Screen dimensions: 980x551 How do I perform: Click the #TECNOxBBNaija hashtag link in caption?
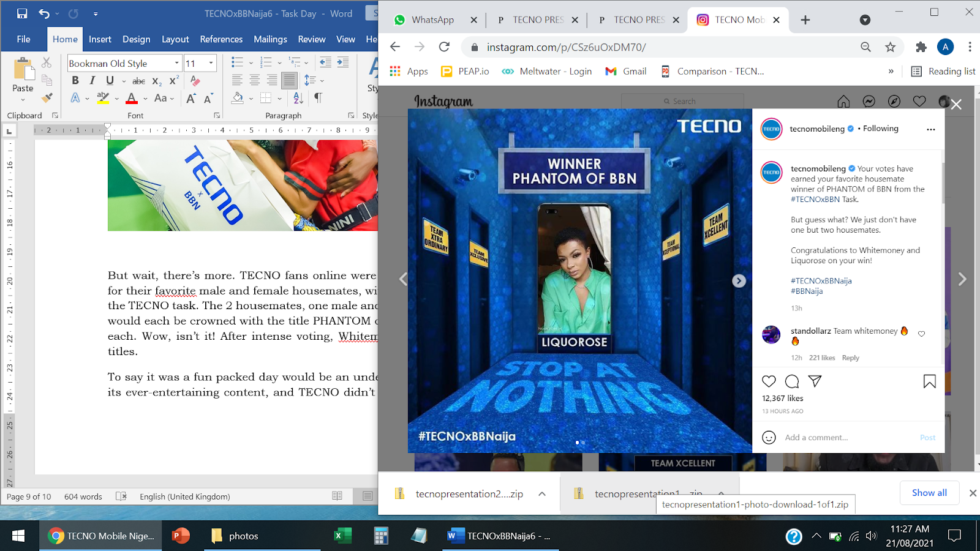821,281
